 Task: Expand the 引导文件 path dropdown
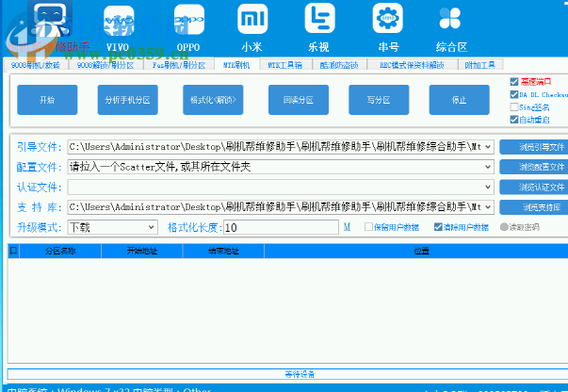click(488, 147)
